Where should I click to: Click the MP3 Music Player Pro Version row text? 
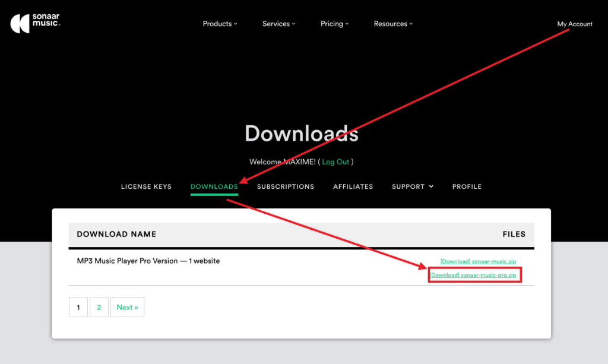[x=148, y=261]
